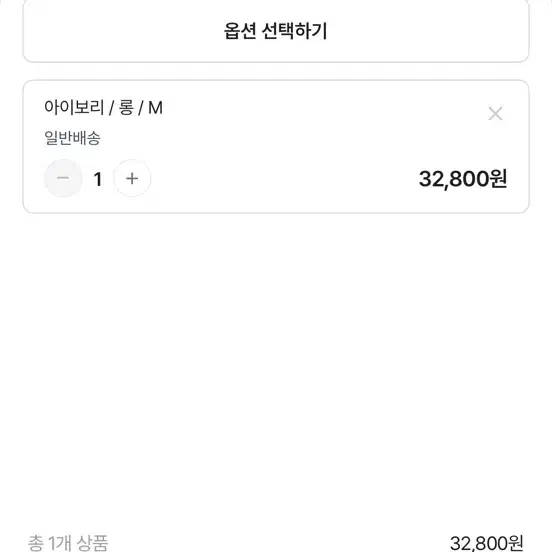This screenshot has width=552, height=552.
Task: Decrease quantity with the minus icon
Action: click(x=63, y=178)
